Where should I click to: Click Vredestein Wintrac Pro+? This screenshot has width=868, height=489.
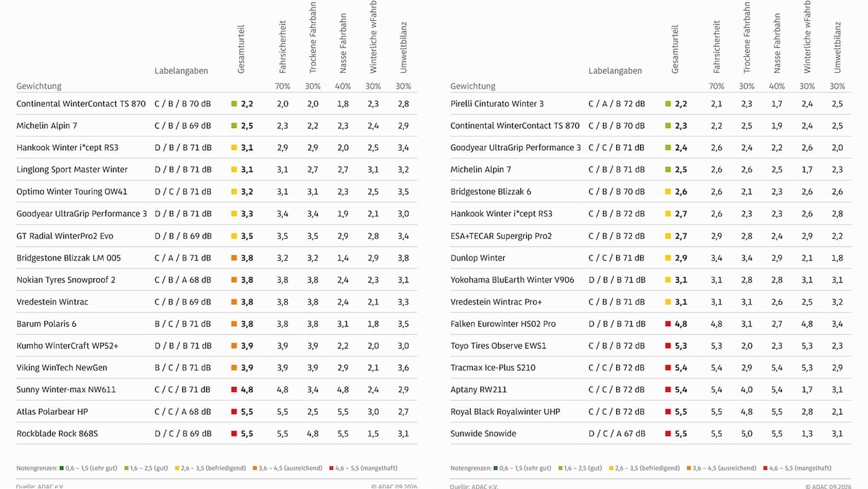(496, 302)
